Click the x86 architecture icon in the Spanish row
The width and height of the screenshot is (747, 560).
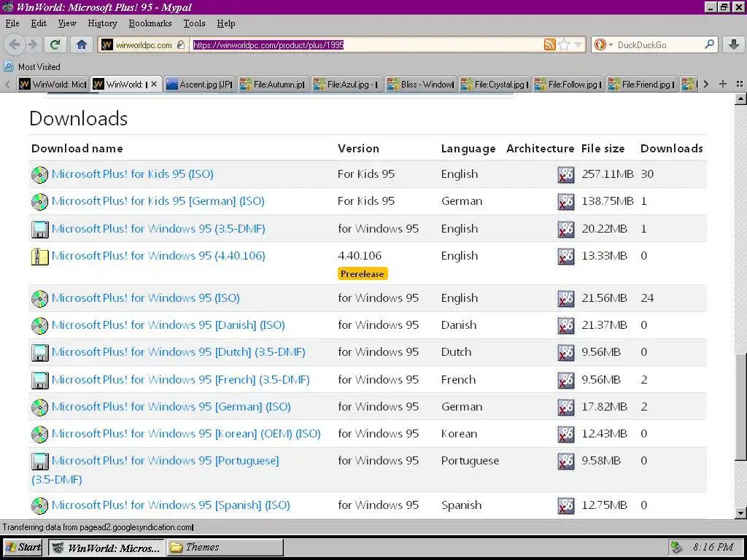click(x=566, y=506)
